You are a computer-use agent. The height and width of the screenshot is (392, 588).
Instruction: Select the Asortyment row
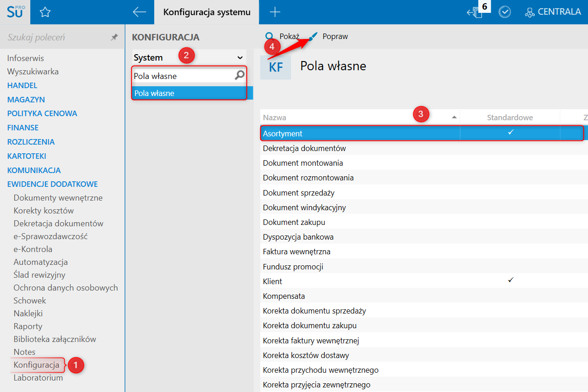424,134
